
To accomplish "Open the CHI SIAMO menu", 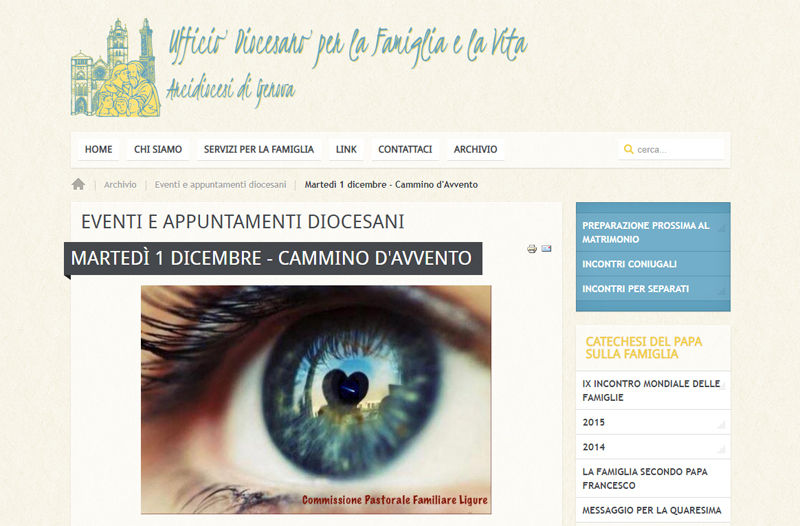I will (158, 149).
